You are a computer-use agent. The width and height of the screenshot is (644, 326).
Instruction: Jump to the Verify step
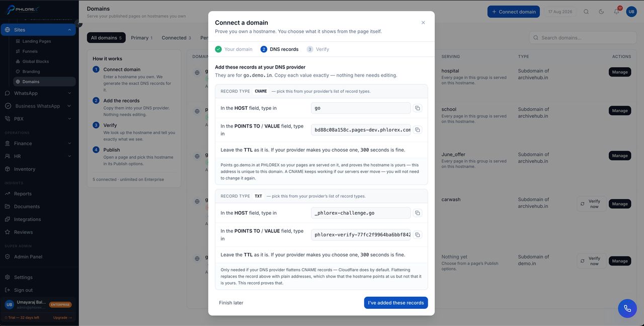click(318, 49)
